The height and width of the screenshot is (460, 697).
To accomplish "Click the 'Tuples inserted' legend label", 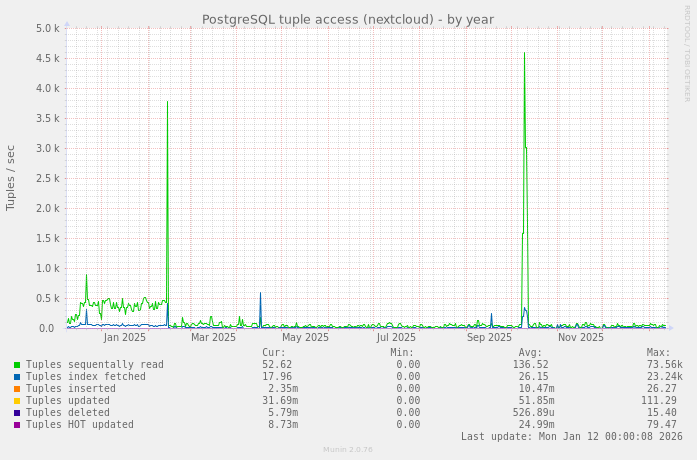I will [71, 388].
